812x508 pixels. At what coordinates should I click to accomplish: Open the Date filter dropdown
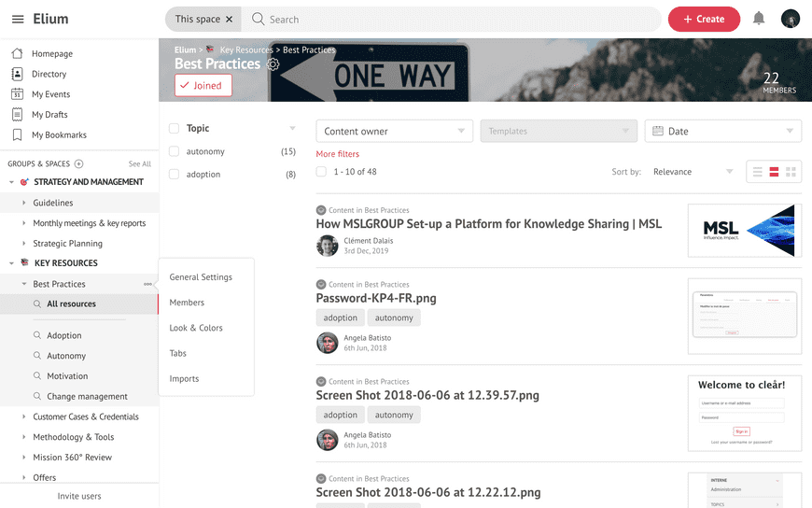[x=723, y=131]
